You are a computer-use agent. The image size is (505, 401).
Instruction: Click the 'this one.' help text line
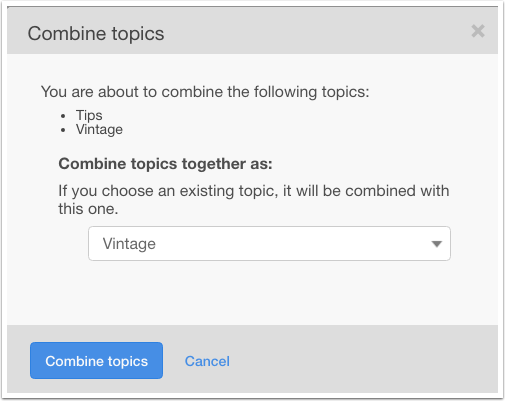click(88, 209)
